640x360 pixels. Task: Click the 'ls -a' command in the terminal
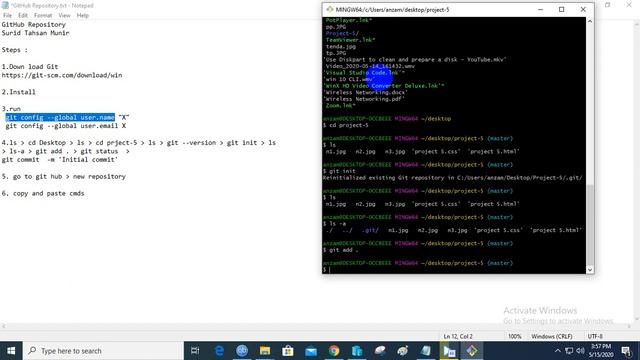[337, 224]
